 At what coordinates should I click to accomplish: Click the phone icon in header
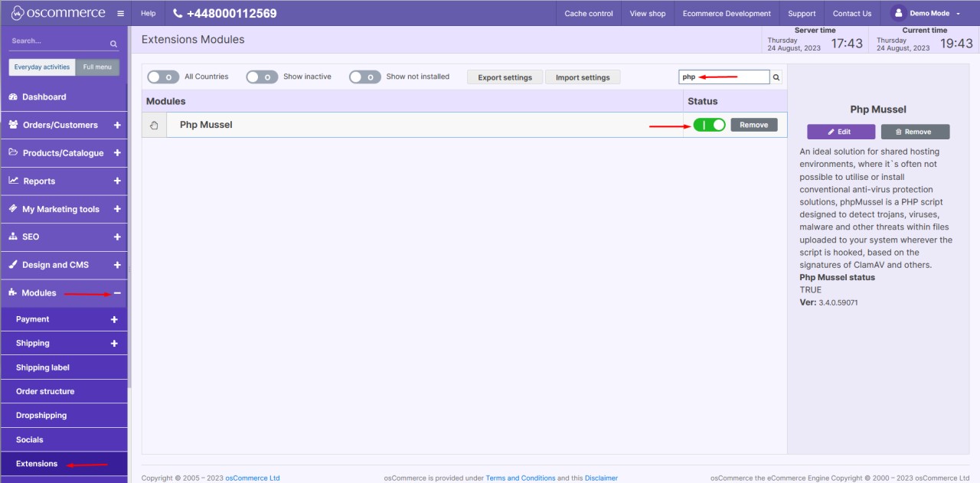(178, 13)
